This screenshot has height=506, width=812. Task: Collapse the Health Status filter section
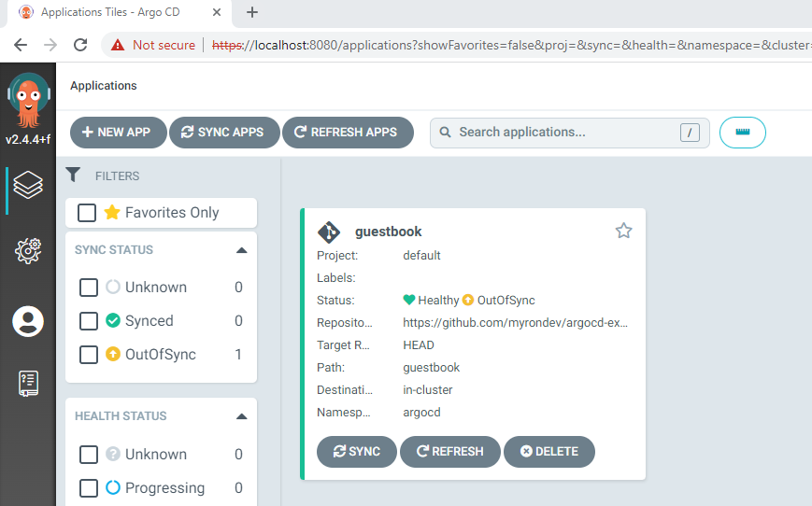tap(241, 416)
